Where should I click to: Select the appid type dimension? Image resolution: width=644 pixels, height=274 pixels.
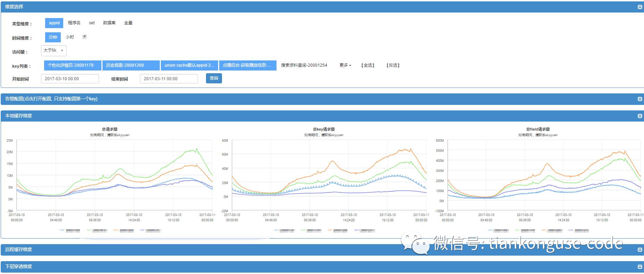54,23
